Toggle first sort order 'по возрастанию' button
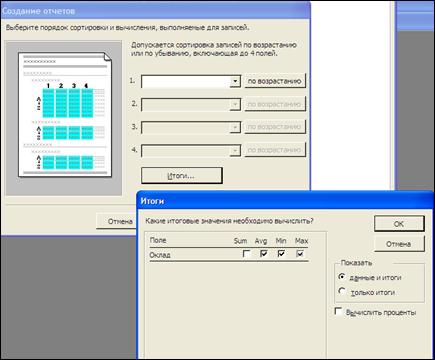This screenshot has width=435, height=360. (275, 81)
